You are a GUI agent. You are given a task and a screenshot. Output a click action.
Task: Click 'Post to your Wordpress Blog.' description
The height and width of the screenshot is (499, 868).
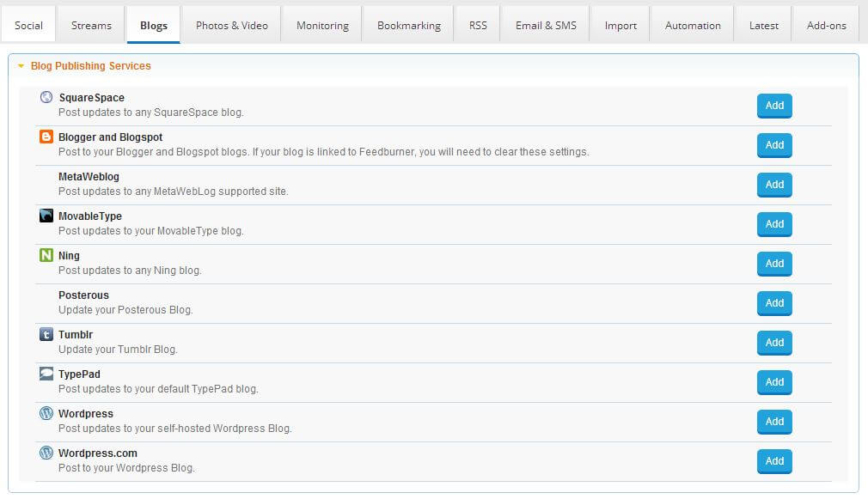(127, 468)
